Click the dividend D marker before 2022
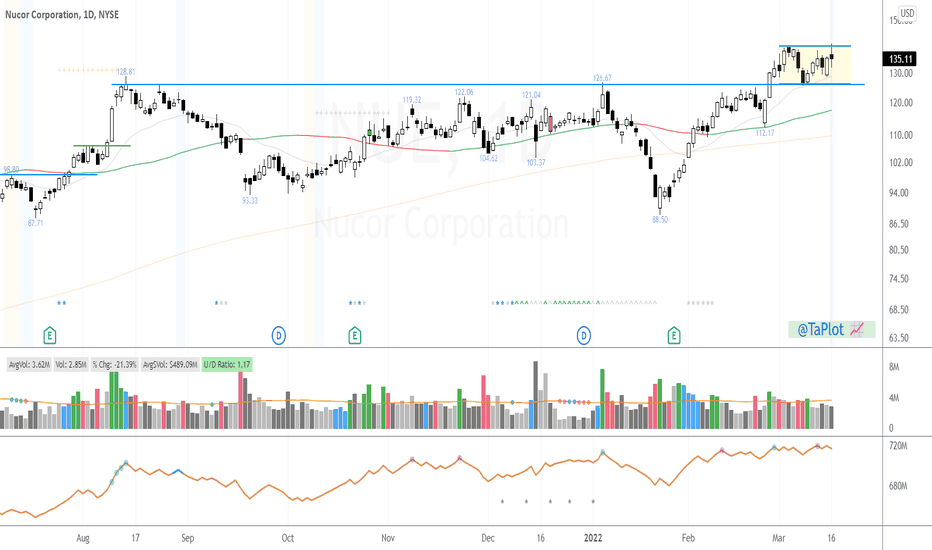 pos(584,336)
